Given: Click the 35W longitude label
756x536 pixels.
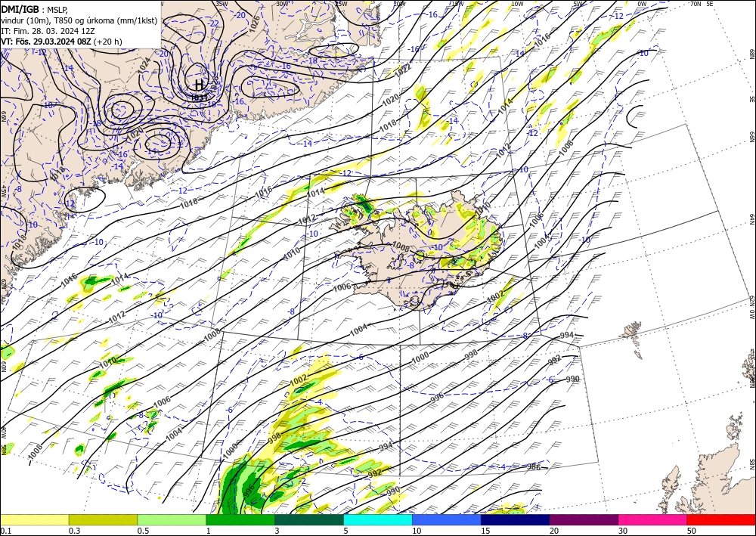Looking at the screenshot, I should coord(222,4).
